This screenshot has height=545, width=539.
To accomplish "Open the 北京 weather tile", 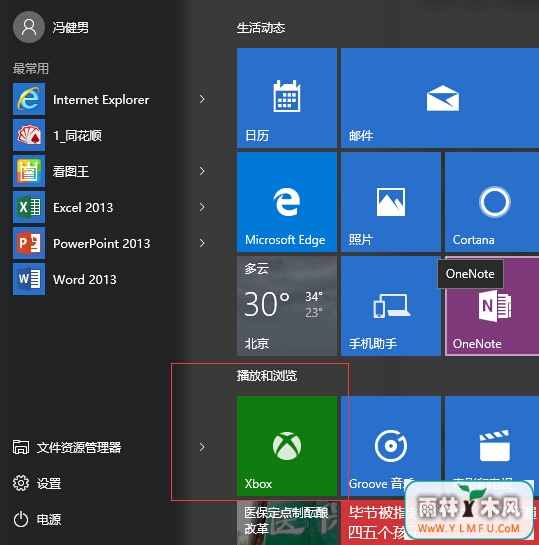I will coord(287,306).
